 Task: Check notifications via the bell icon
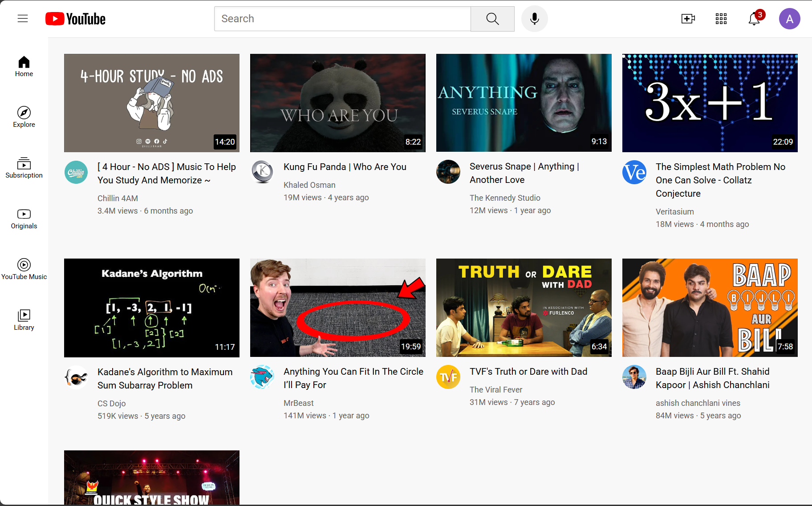coord(753,19)
